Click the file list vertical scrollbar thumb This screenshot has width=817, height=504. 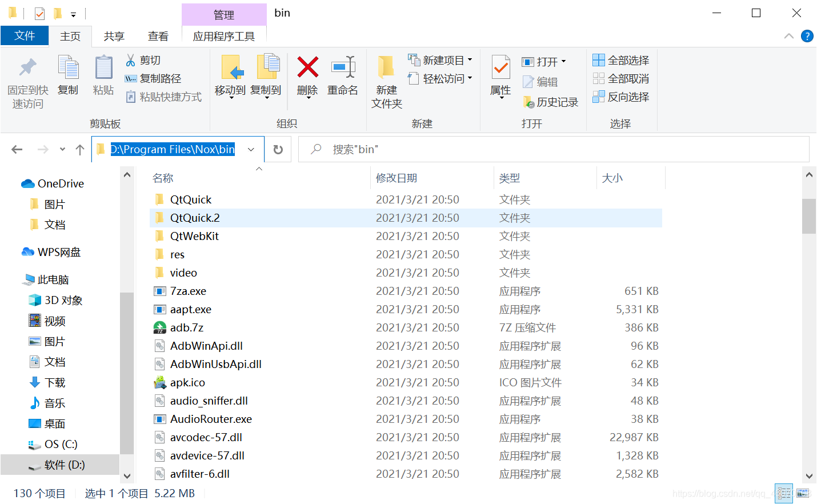[809, 216]
